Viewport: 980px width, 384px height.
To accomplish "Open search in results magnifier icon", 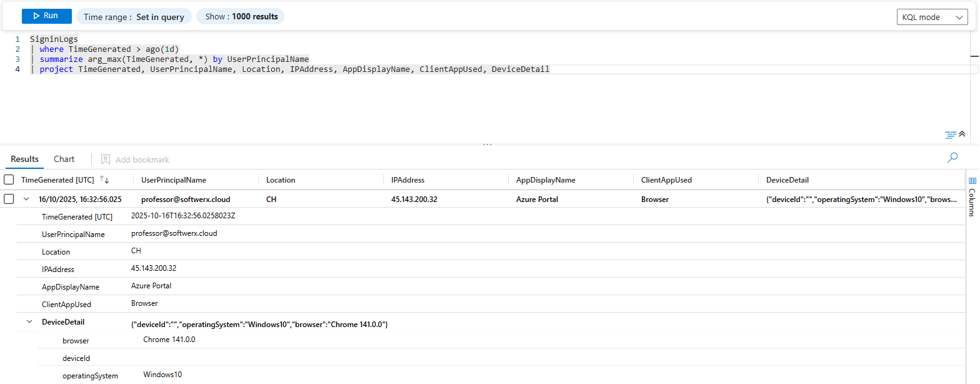I will [x=952, y=158].
